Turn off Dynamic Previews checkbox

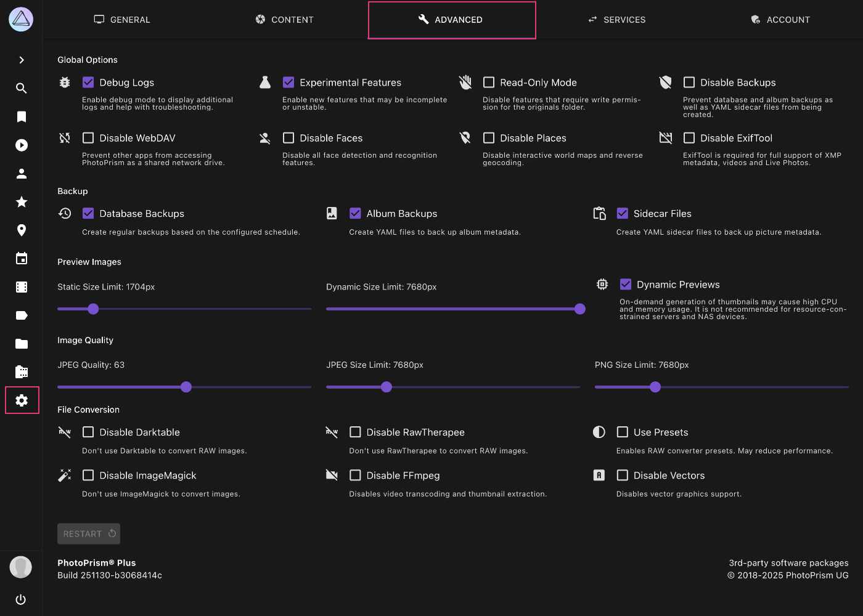[626, 285]
